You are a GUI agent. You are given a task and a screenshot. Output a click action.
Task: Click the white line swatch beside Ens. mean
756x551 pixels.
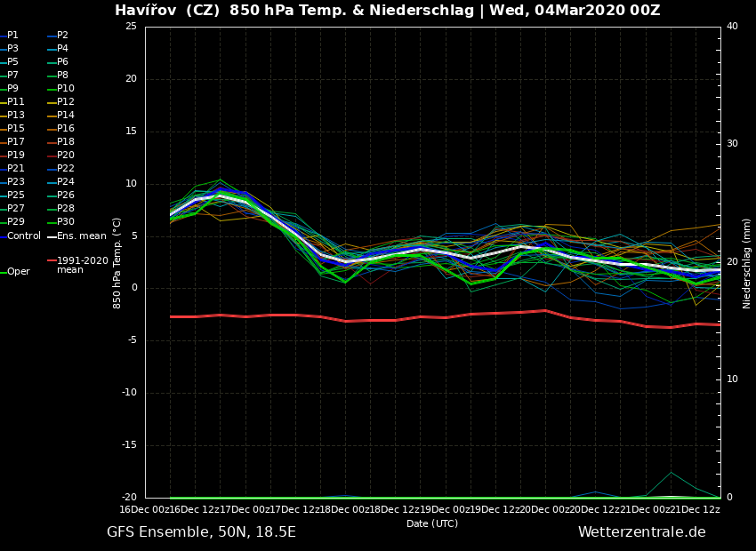tap(52, 236)
